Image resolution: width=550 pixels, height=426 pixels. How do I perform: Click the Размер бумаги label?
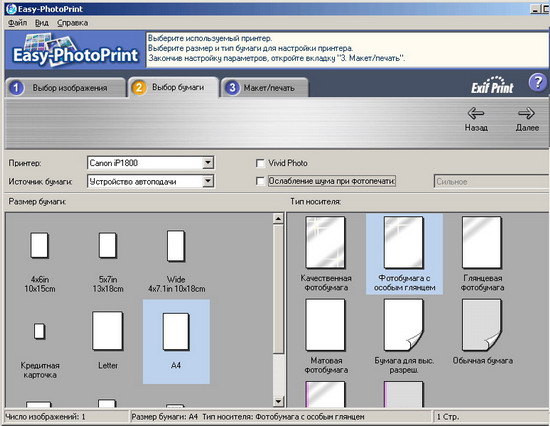[x=37, y=202]
